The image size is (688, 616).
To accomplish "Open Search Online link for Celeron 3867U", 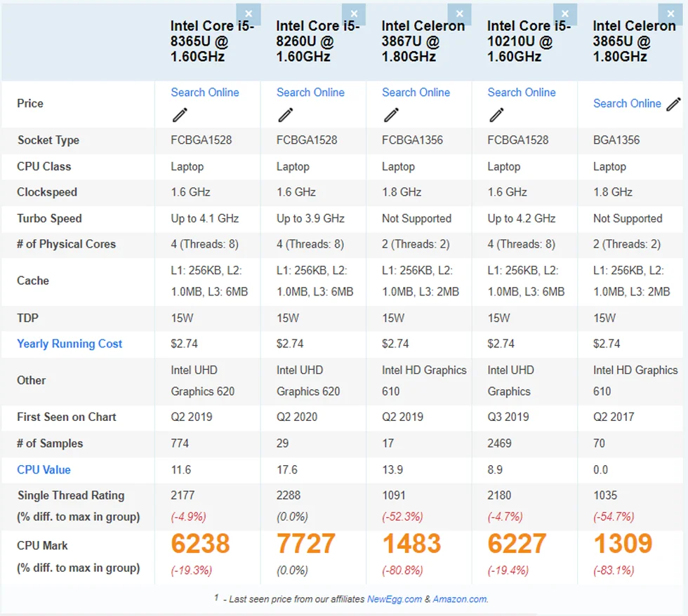I will [416, 93].
